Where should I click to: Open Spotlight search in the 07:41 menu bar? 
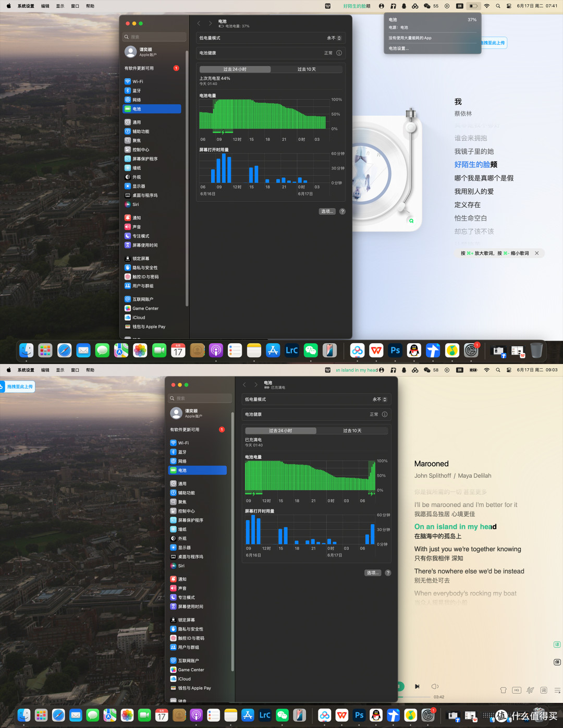coord(498,6)
